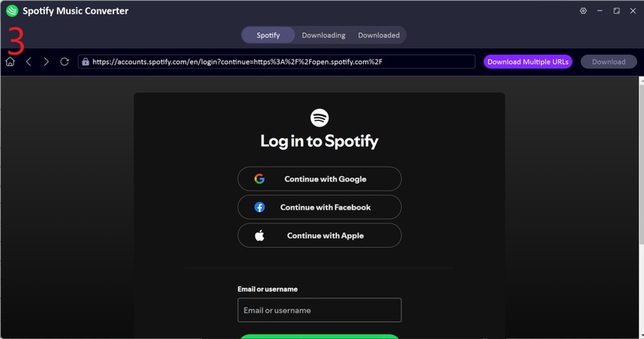Go back with the left arrow icon

(x=28, y=62)
